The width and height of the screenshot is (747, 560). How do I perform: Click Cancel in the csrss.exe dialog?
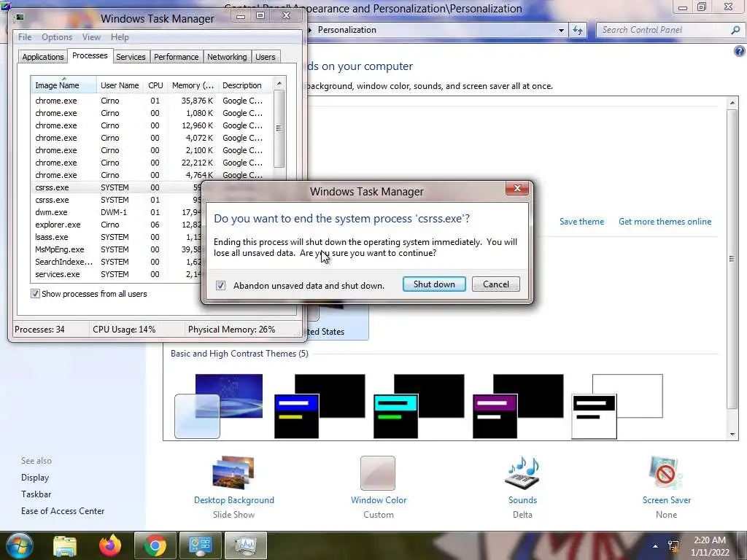(x=495, y=284)
